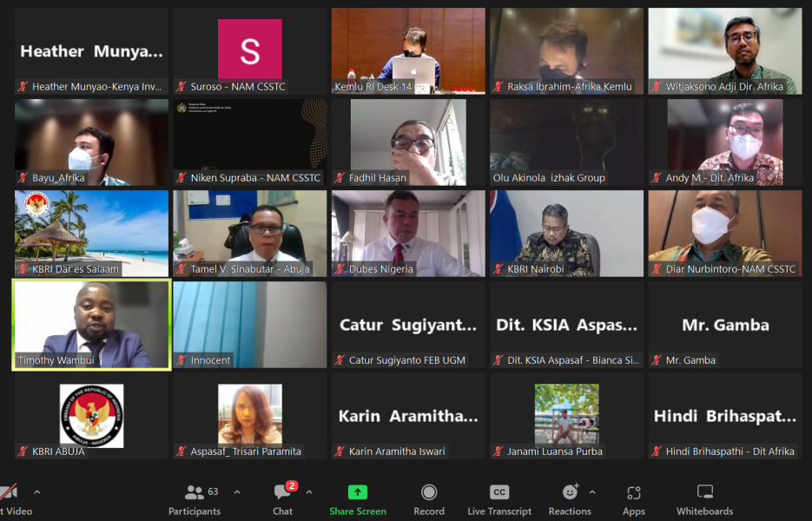Image resolution: width=812 pixels, height=521 pixels.
Task: Click the KBRI ABUJA embassy emblem avatar
Action: (x=91, y=416)
